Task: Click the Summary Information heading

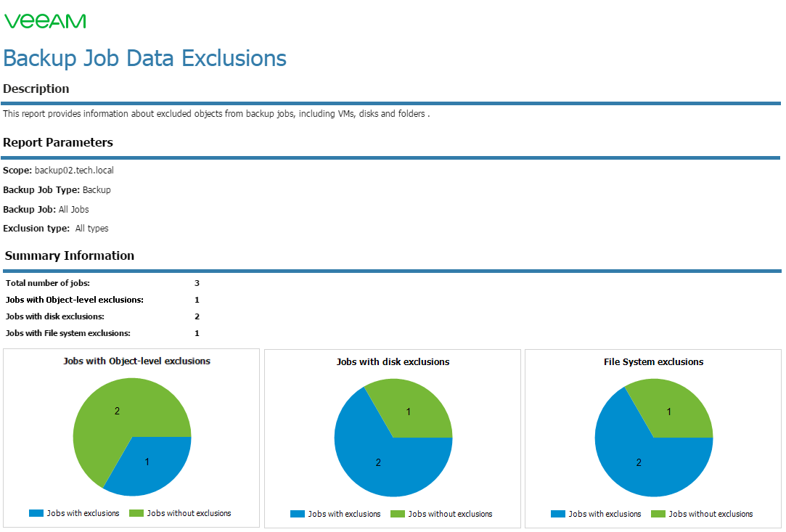Action: pyautogui.click(x=69, y=255)
